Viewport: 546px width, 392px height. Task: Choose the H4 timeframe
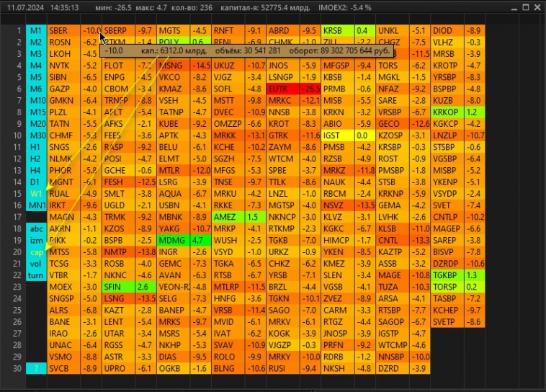pos(36,170)
